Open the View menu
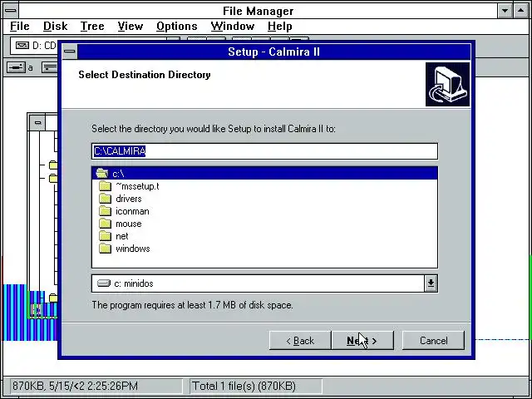The height and width of the screenshot is (399, 532). 131,26
